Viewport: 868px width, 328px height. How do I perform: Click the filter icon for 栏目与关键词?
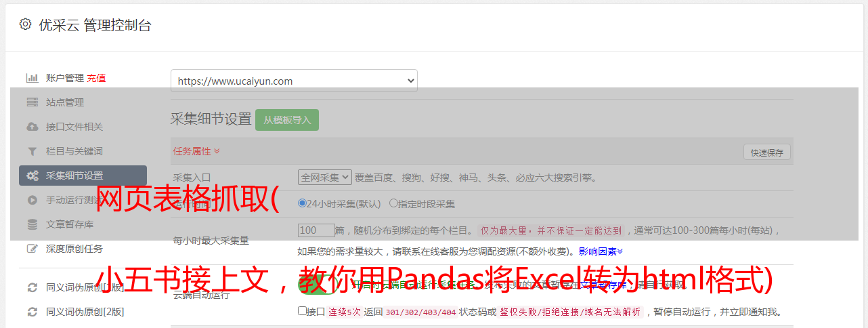coord(32,151)
